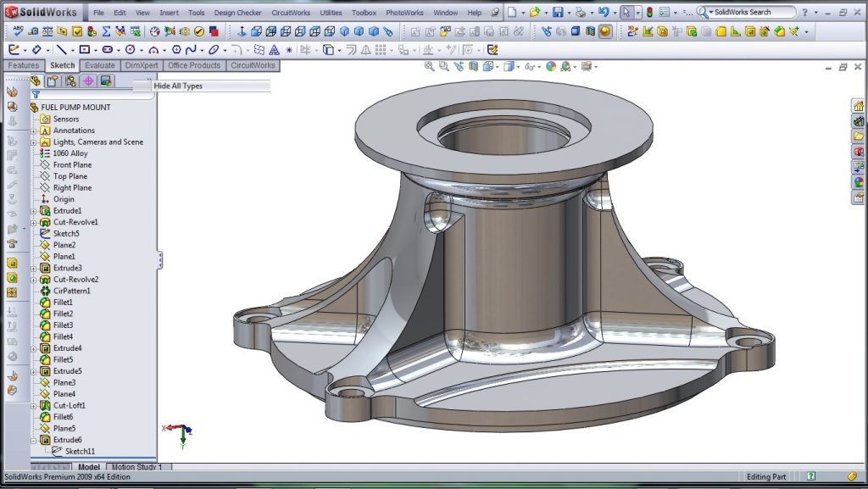
Task: Expand the Extrude1 feature node
Action: pyautogui.click(x=34, y=210)
